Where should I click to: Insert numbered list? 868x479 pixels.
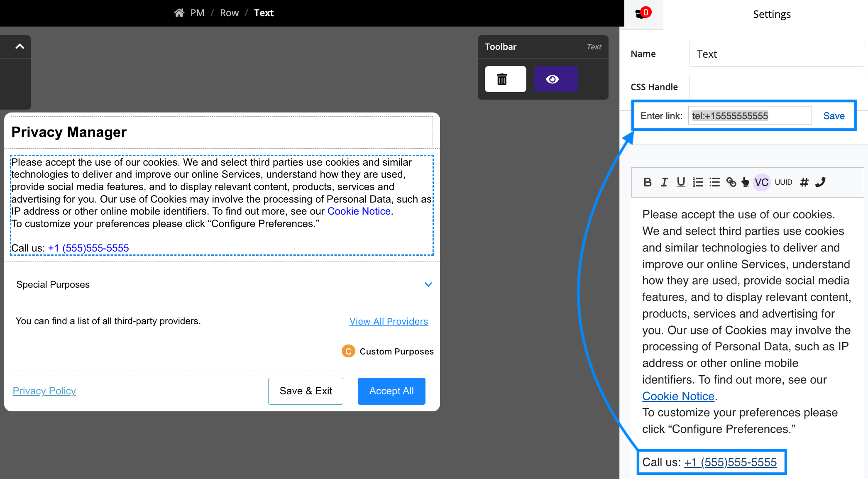coord(698,182)
